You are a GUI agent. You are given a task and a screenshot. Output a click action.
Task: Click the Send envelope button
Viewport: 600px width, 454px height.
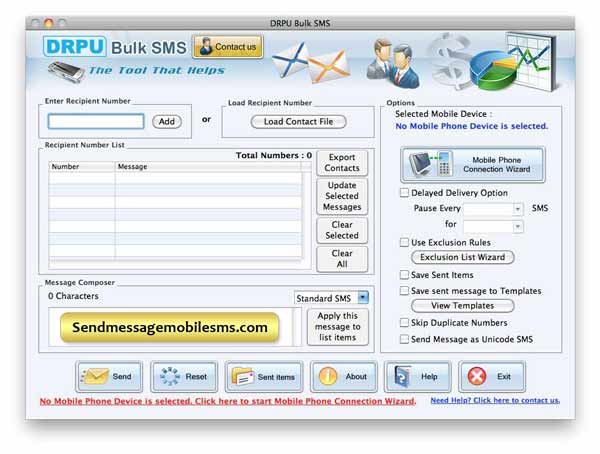(109, 377)
